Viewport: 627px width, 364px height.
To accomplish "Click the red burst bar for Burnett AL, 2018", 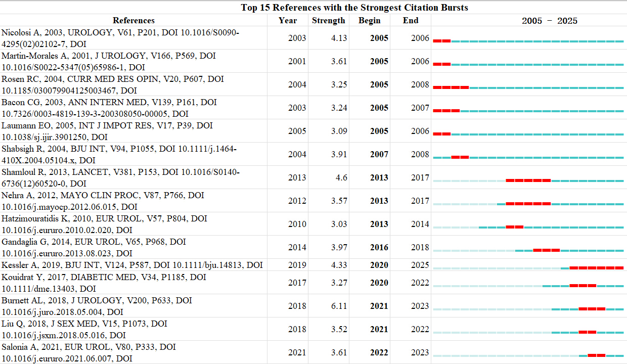I will (592, 308).
